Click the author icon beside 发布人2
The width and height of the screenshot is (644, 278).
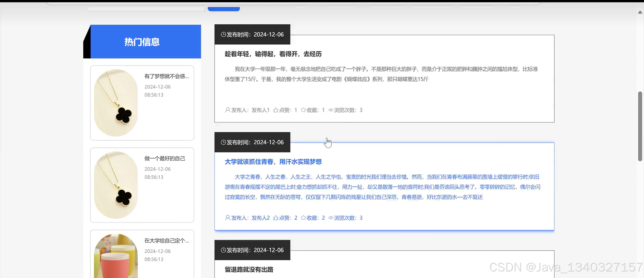[227, 218]
